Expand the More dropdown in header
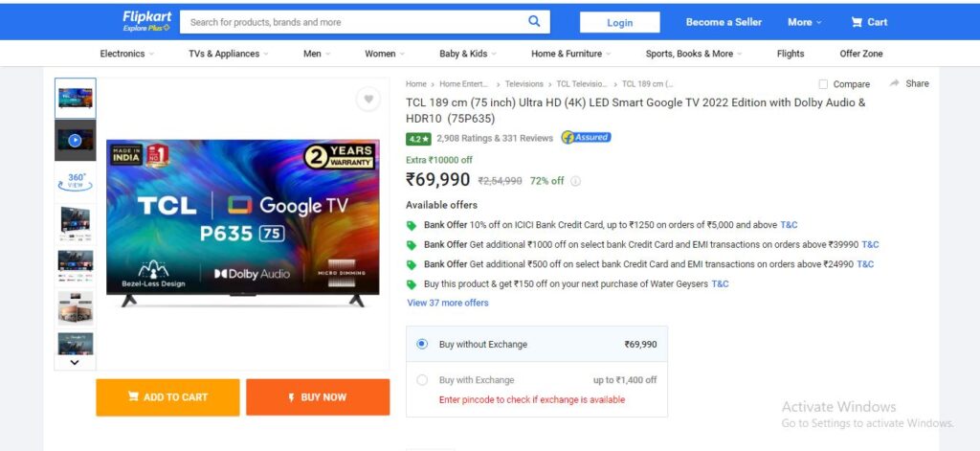The height and width of the screenshot is (451, 980). click(x=804, y=22)
